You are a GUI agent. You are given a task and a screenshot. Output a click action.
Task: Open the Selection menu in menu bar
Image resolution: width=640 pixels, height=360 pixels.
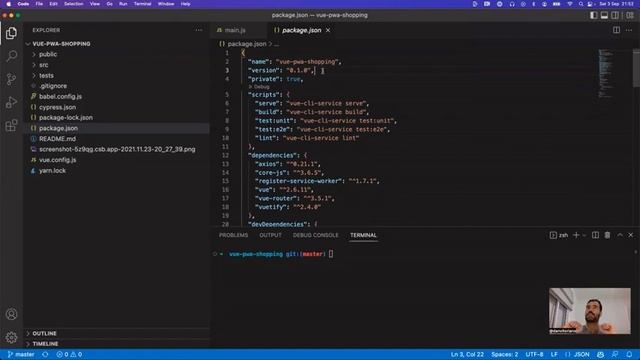tap(74, 4)
